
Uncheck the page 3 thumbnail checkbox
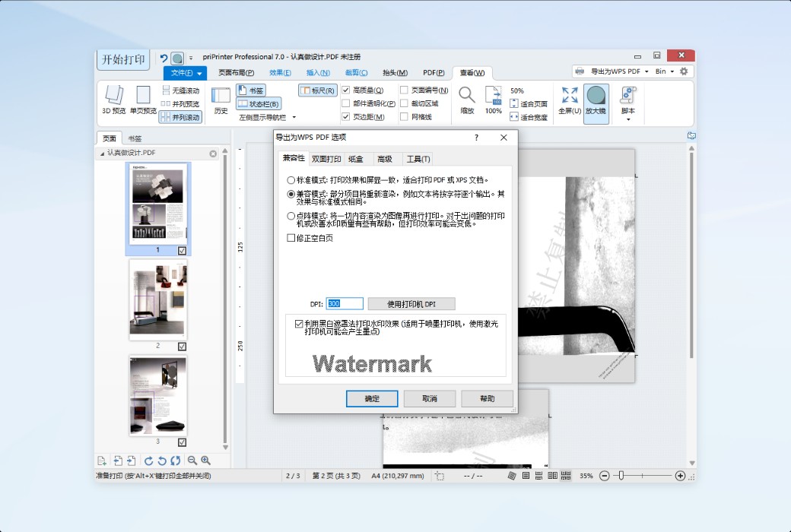click(x=182, y=442)
